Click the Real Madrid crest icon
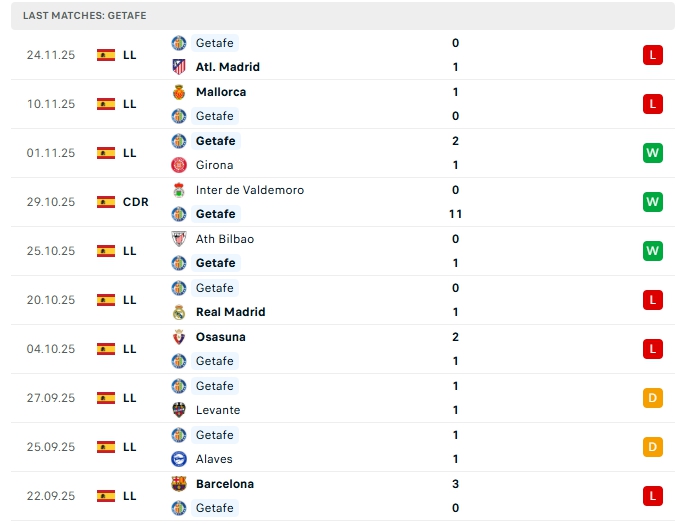Screen dimensions: 681x524 pyautogui.click(x=179, y=312)
